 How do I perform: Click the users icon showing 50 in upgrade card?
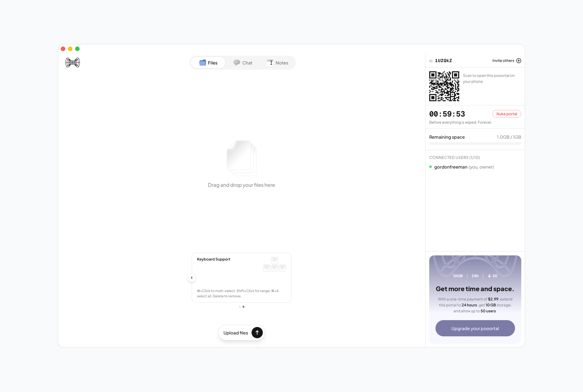click(x=489, y=276)
